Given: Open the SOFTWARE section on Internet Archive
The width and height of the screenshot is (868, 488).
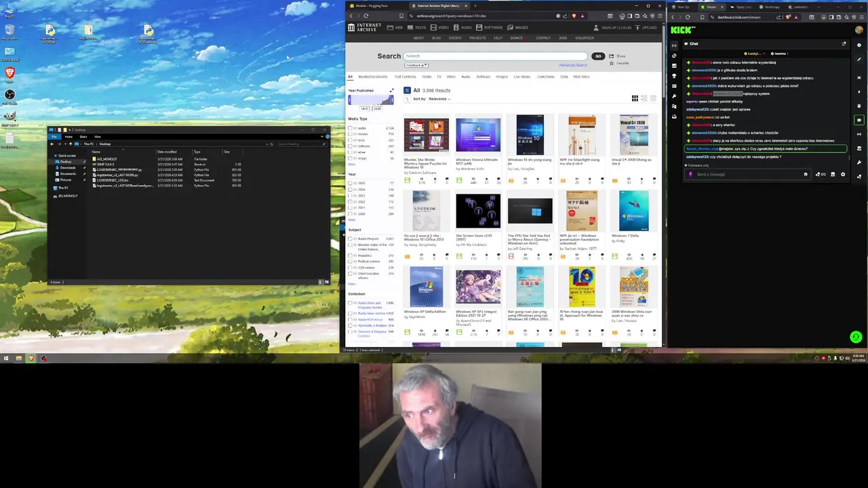Looking at the screenshot, I should tap(489, 28).
